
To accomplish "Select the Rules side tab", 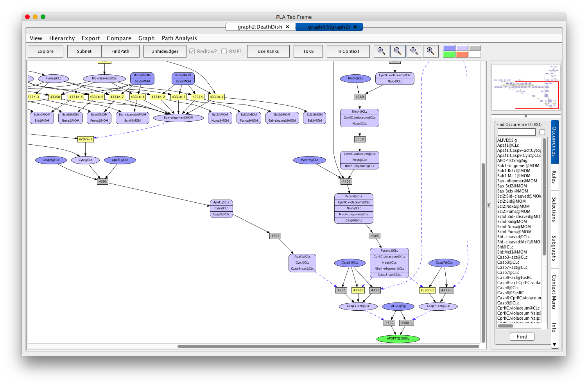I will (x=554, y=177).
